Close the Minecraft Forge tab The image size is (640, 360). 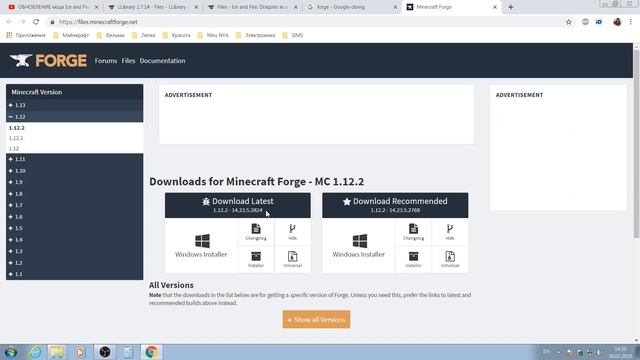495,7
